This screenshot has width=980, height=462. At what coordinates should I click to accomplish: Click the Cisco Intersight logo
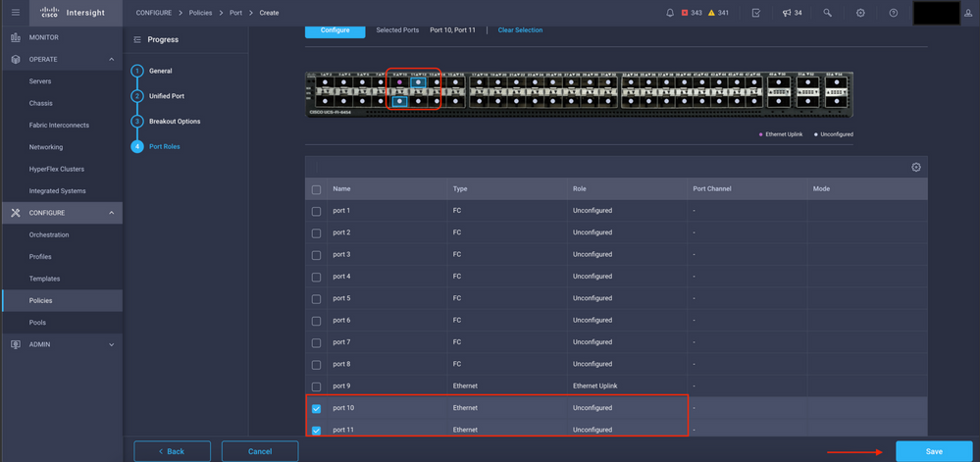tap(72, 13)
